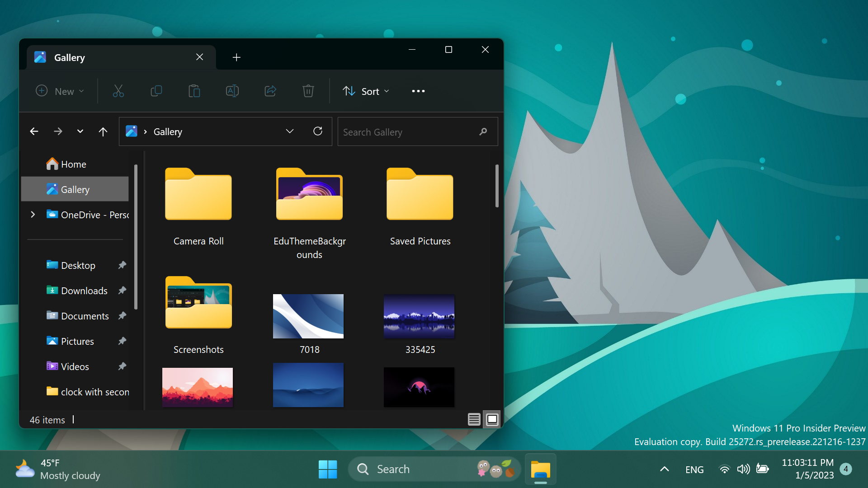Image resolution: width=868 pixels, height=488 pixels.
Task: Expand the OneDrive - Personal tree item
Action: point(32,215)
